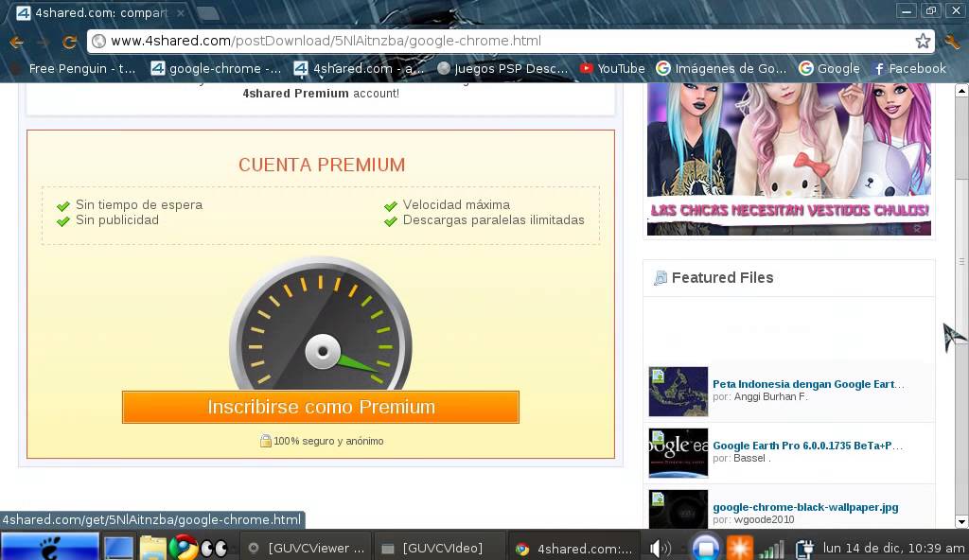This screenshot has width=969, height=560.
Task: Click the network signal bars icon
Action: [x=771, y=549]
